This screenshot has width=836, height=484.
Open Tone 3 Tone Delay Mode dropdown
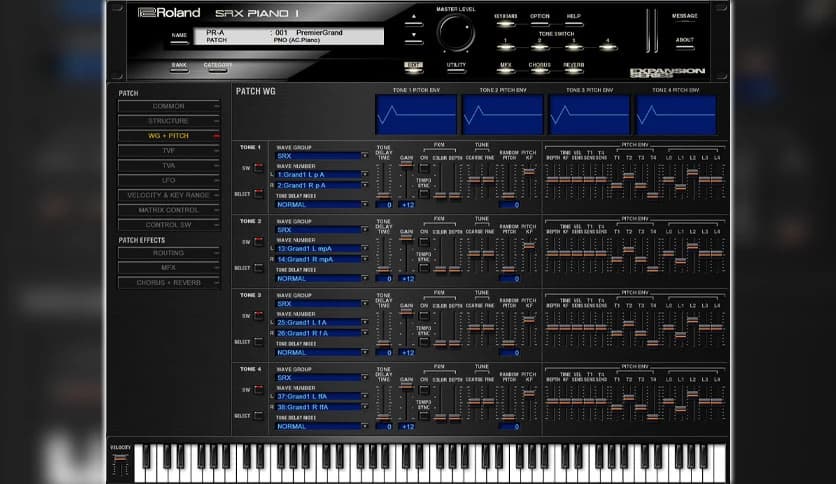[321, 352]
